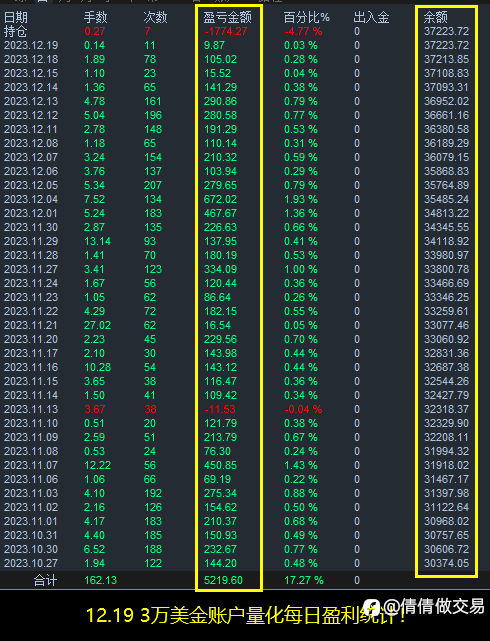Select the -4.77 % percentage value

pos(303,31)
